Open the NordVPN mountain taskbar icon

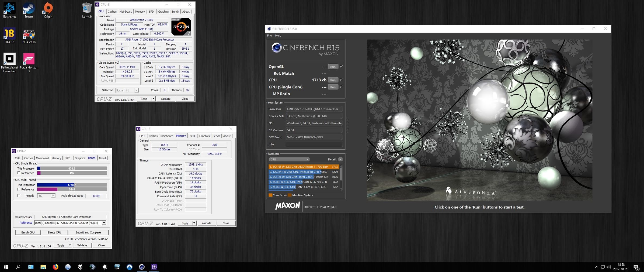pyautogui.click(x=130, y=267)
